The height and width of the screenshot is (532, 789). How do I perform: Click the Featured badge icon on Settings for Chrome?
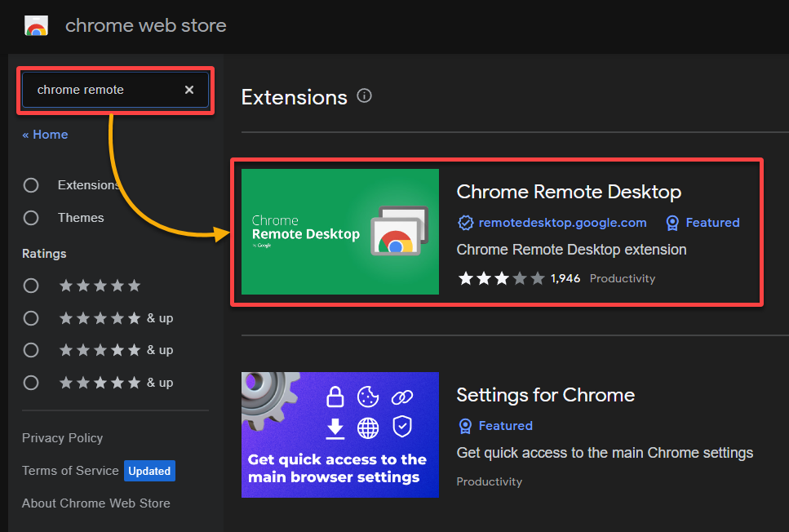[x=465, y=426]
